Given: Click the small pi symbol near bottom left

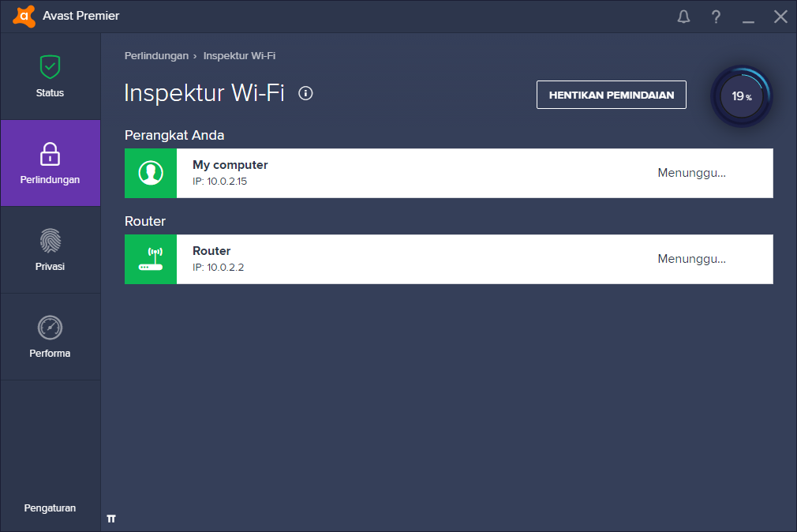Looking at the screenshot, I should tap(111, 518).
